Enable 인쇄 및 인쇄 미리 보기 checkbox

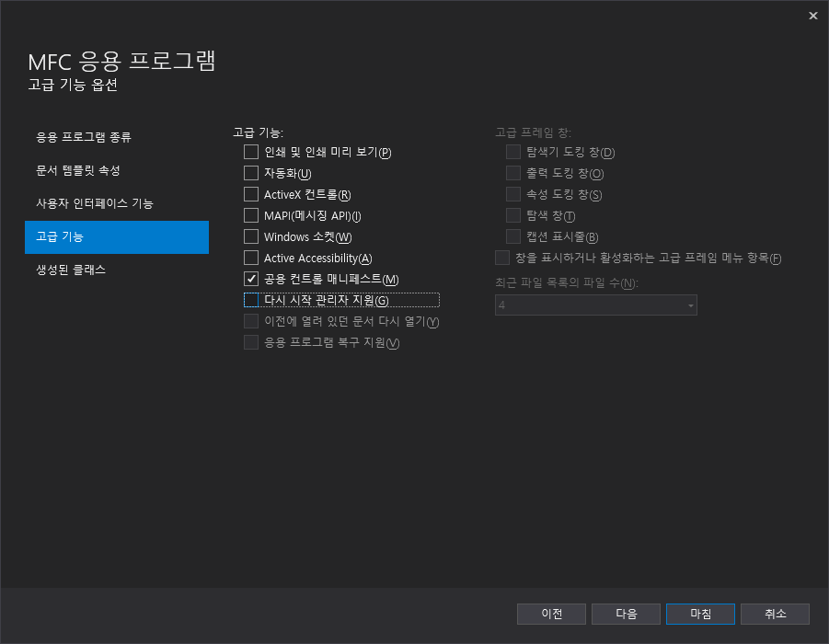(251, 153)
